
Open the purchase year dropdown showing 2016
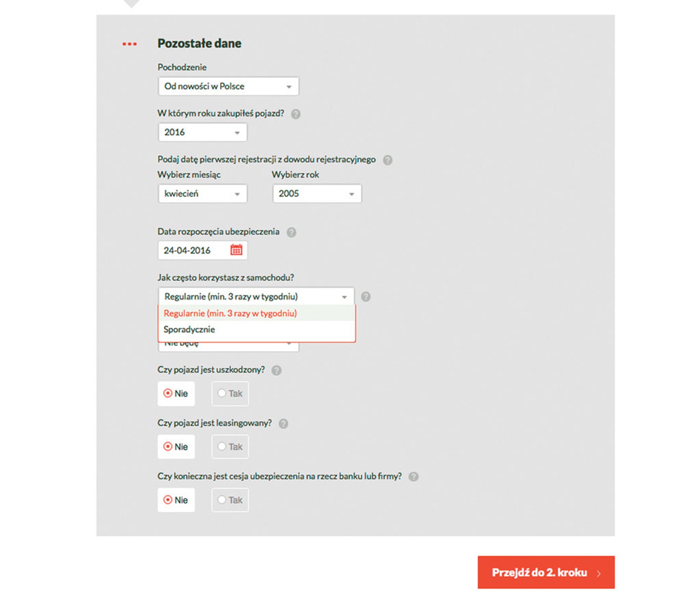click(x=202, y=132)
